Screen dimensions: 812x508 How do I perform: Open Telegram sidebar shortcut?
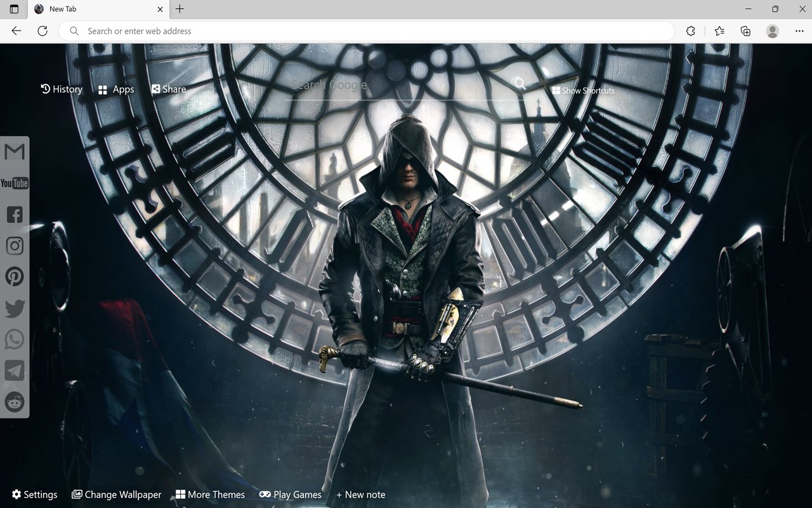point(15,370)
